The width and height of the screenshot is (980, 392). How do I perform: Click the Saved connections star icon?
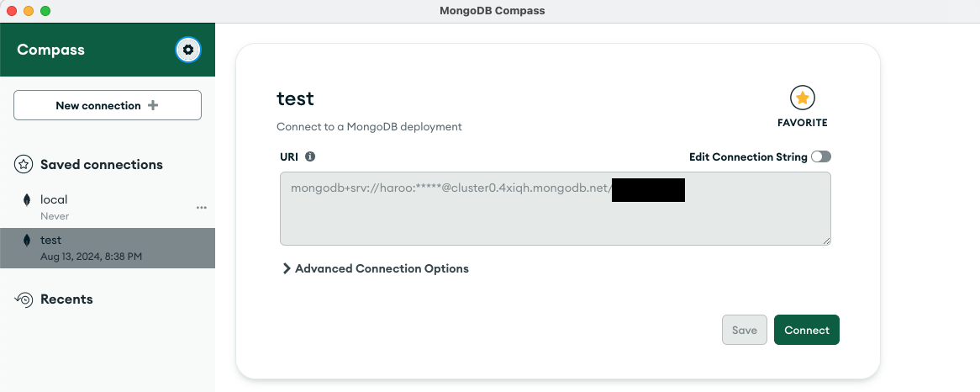tap(24, 164)
